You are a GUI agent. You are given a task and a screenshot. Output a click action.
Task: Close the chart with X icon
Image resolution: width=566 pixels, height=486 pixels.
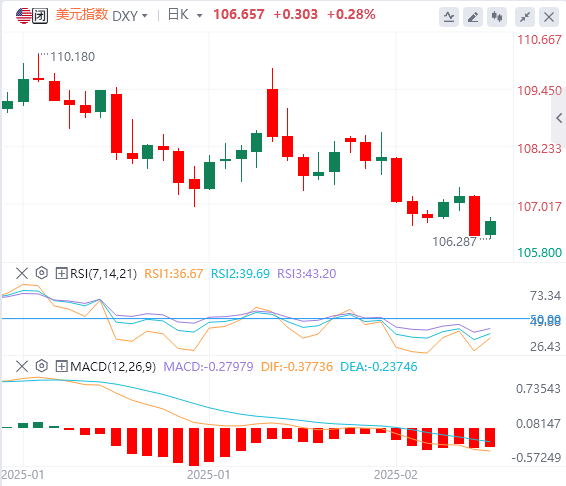click(x=549, y=17)
